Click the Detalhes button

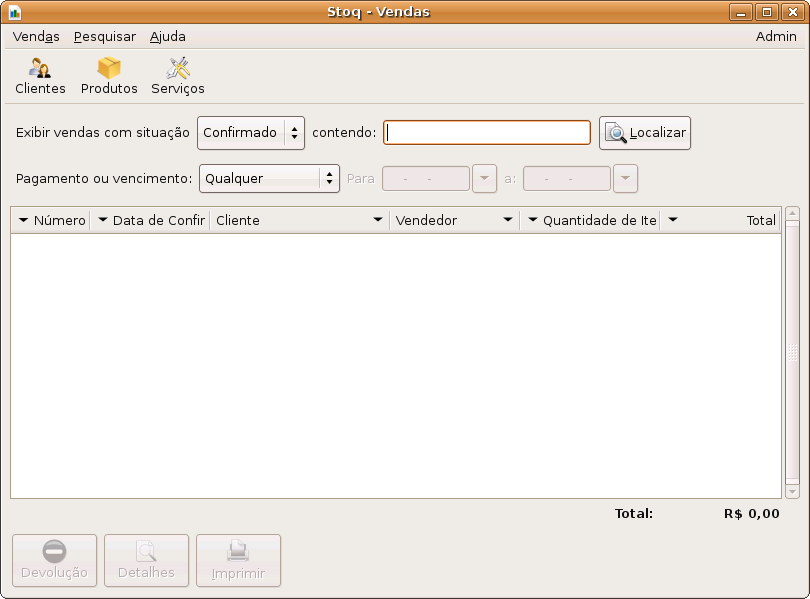pyautogui.click(x=146, y=560)
